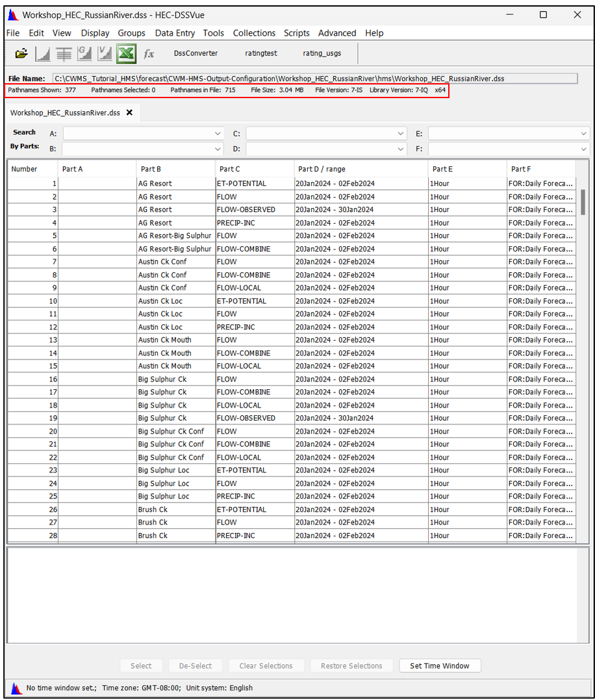
Task: Open the Part D search dropdown
Action: pyautogui.click(x=400, y=149)
